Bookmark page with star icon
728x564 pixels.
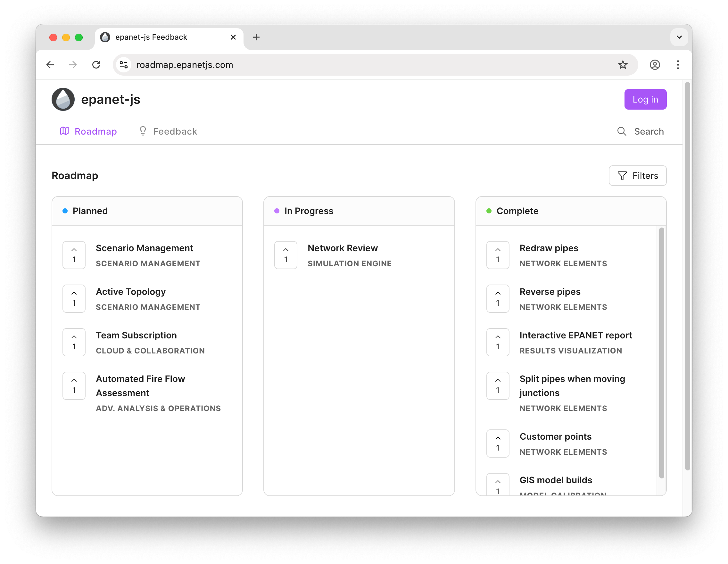623,65
